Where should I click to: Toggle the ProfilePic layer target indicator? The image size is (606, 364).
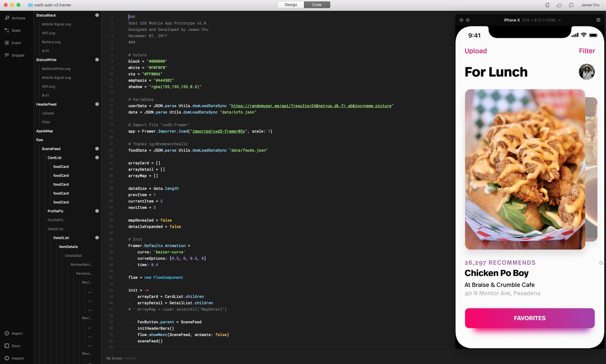click(97, 211)
